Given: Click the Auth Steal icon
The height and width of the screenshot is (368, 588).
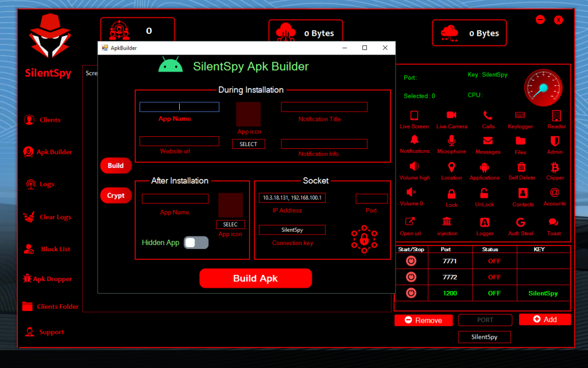Looking at the screenshot, I should click(520, 224).
